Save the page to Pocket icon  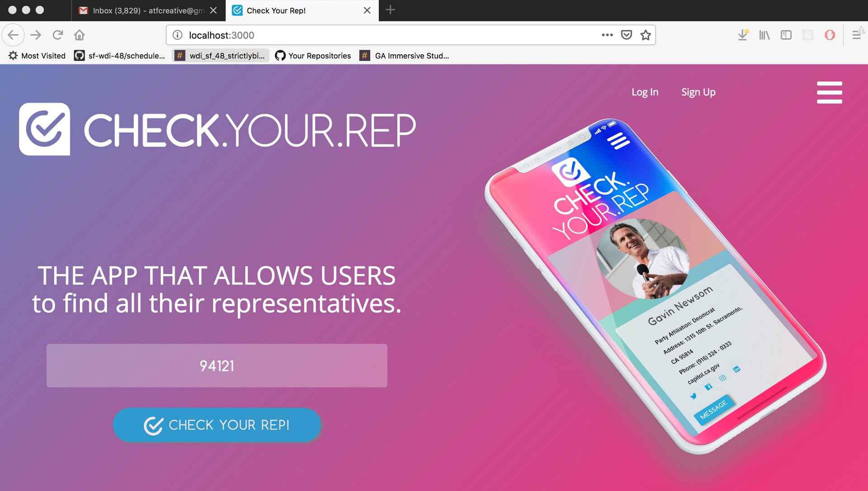[x=626, y=35]
